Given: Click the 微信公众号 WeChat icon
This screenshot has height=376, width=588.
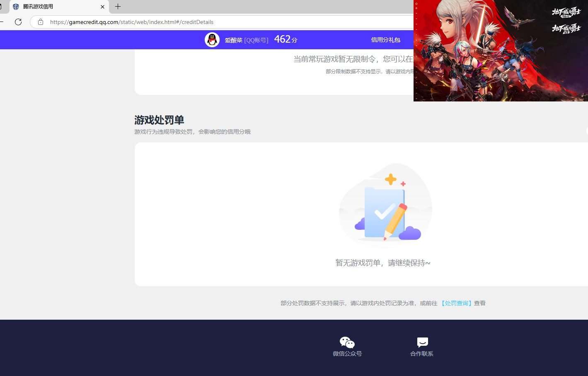Looking at the screenshot, I should coord(347,342).
